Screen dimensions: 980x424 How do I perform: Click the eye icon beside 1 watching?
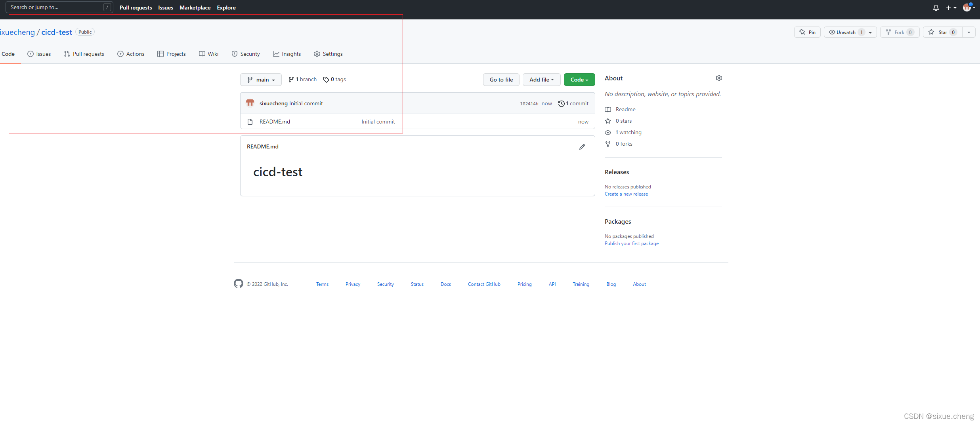click(x=608, y=132)
